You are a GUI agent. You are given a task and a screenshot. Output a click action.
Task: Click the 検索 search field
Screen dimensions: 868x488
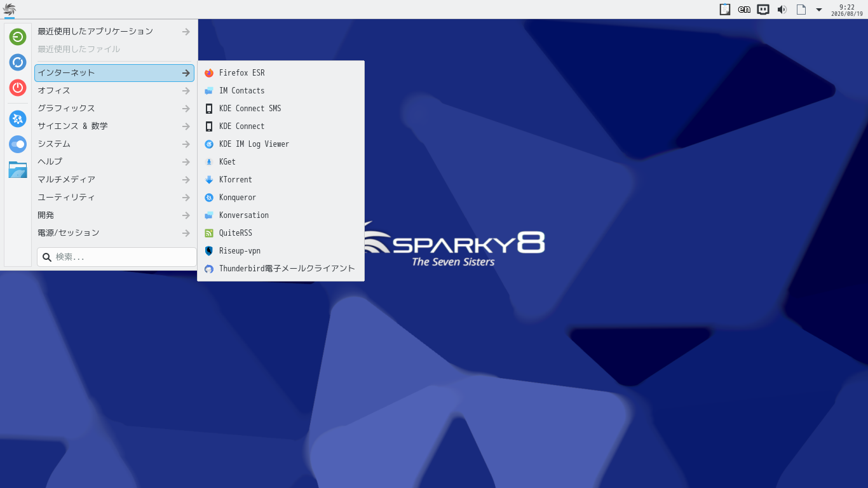coord(117,257)
